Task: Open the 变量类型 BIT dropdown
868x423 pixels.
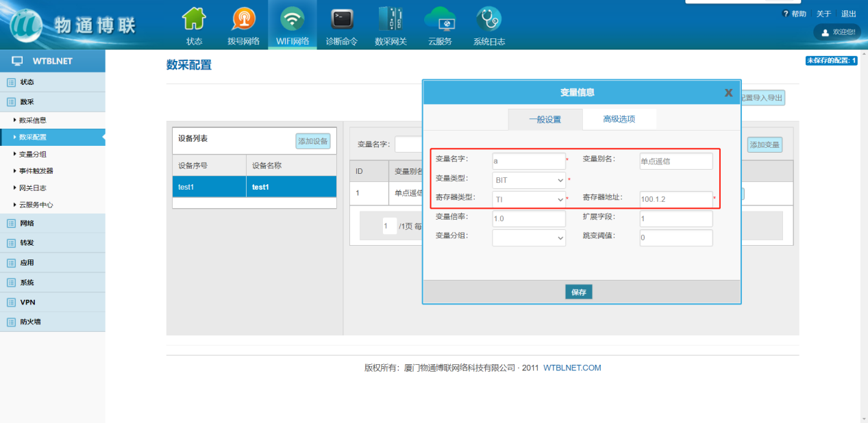Action: (529, 180)
